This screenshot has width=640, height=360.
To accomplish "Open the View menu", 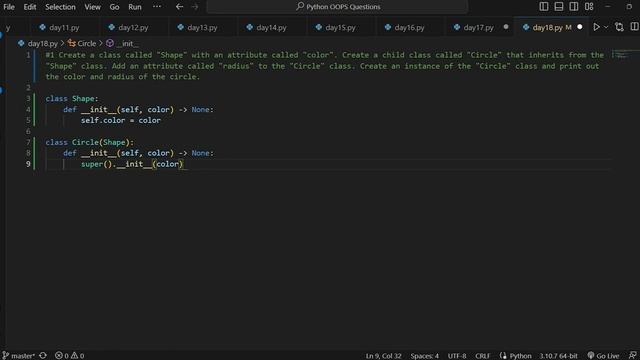I will pyautogui.click(x=92, y=7).
